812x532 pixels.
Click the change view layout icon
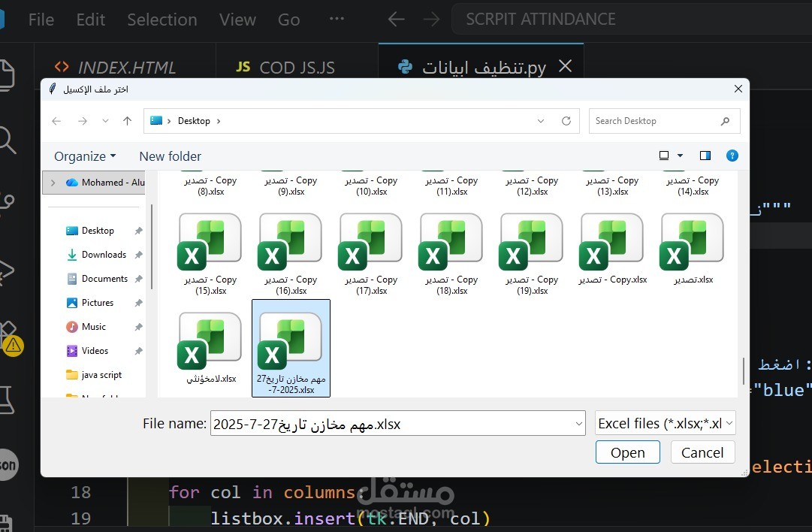(664, 156)
